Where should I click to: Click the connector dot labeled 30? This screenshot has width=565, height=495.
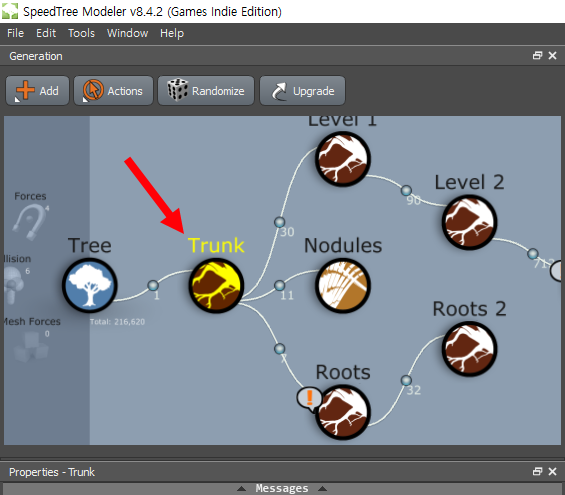280,222
